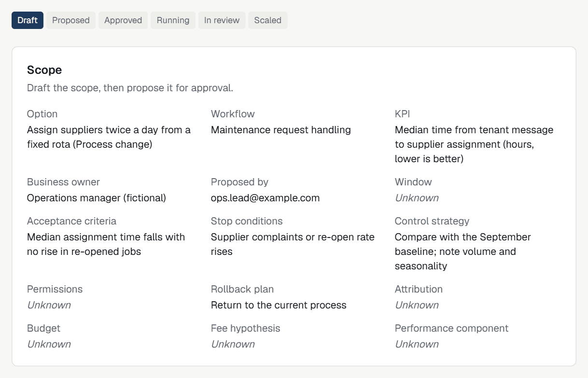Click 'Return to the current process' value
This screenshot has height=378, width=588.
click(279, 305)
